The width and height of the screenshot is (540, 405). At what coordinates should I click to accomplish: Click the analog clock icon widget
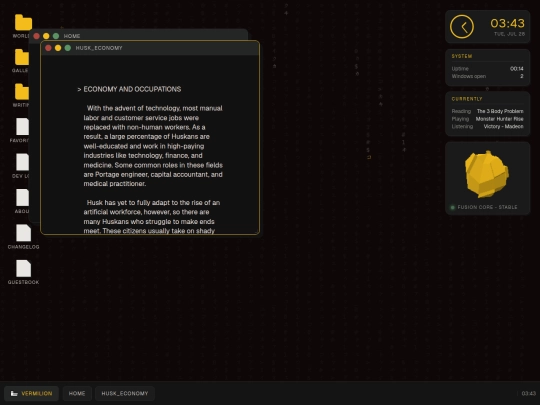pyautogui.click(x=462, y=27)
